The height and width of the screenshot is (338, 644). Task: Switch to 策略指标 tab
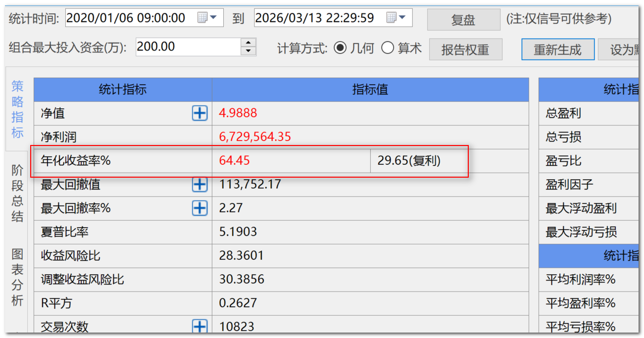pos(18,109)
